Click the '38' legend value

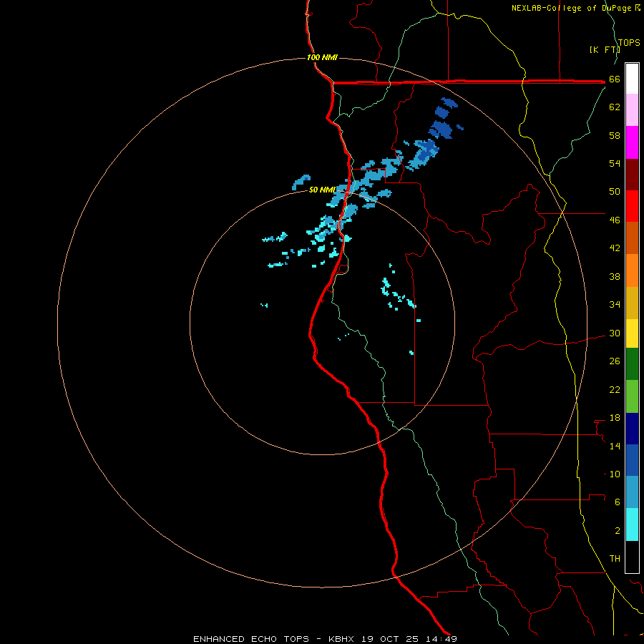point(615,277)
